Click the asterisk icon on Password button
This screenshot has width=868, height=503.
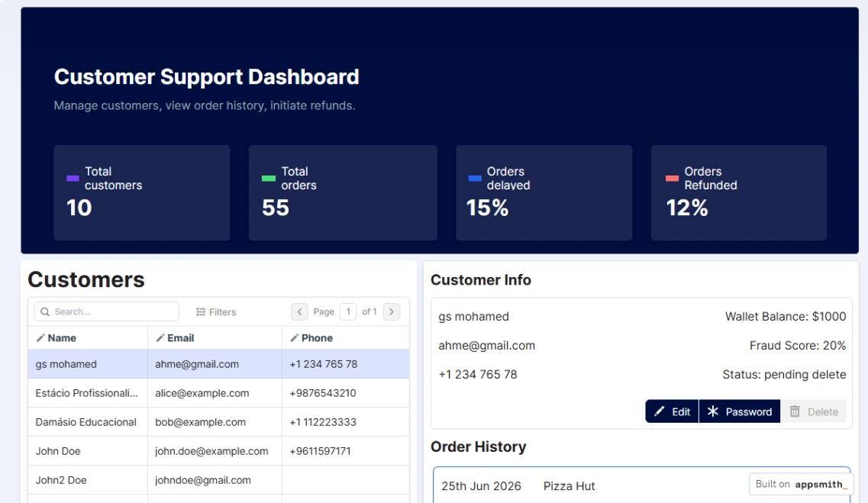pos(713,411)
